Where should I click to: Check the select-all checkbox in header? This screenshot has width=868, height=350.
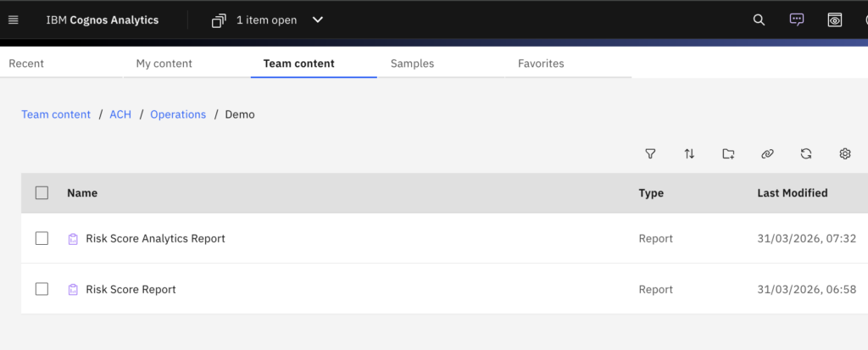[42, 193]
